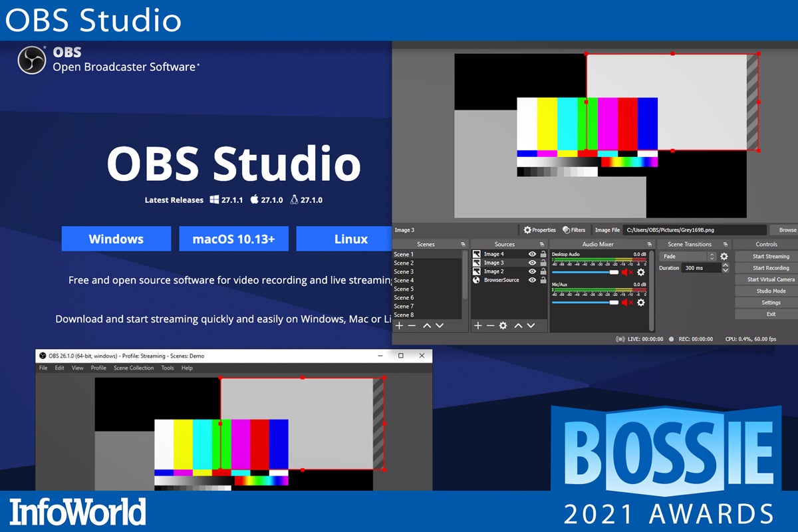Click Image 2 source thumbnail icon
This screenshot has width=798, height=532.
coord(477,271)
